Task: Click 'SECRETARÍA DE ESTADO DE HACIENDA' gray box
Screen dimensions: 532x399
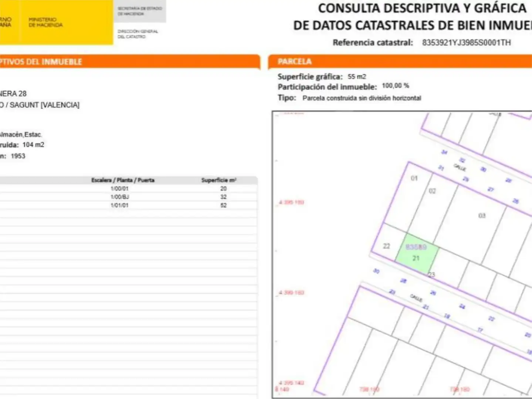Action: coord(140,11)
